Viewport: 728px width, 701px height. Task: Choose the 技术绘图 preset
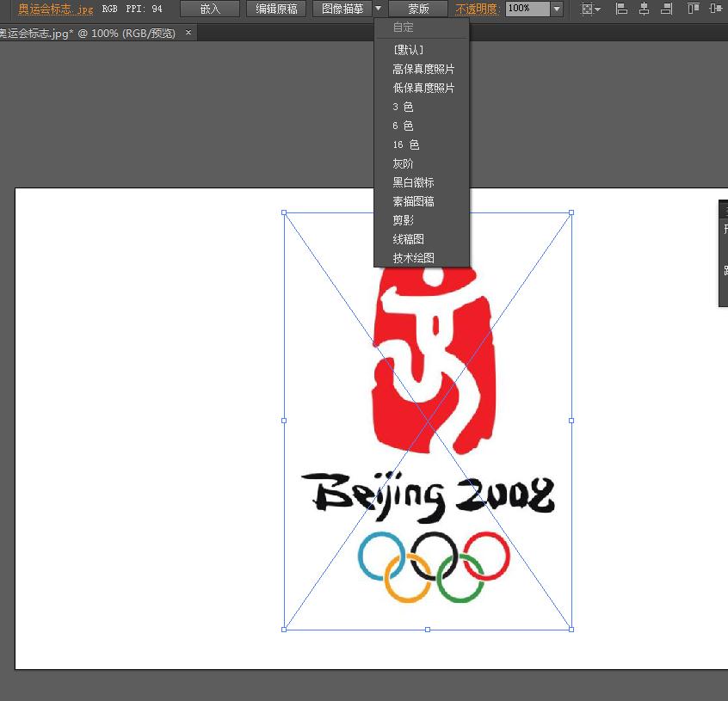422,258
